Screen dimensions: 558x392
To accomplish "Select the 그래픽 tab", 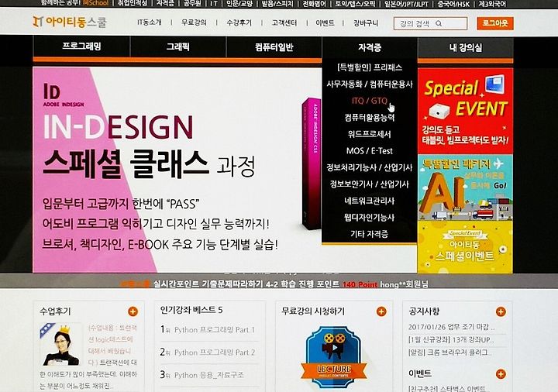I will click(178, 46).
